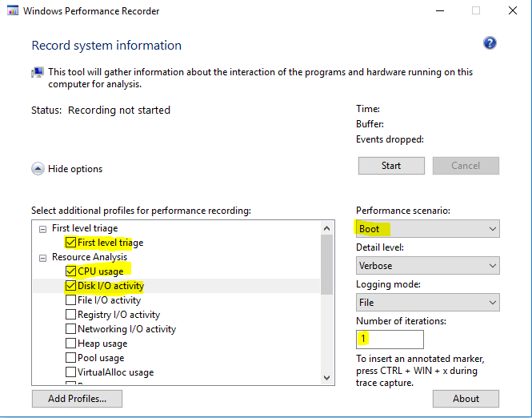Open the Performance scenario dropdown
The image size is (532, 418).
(x=427, y=229)
